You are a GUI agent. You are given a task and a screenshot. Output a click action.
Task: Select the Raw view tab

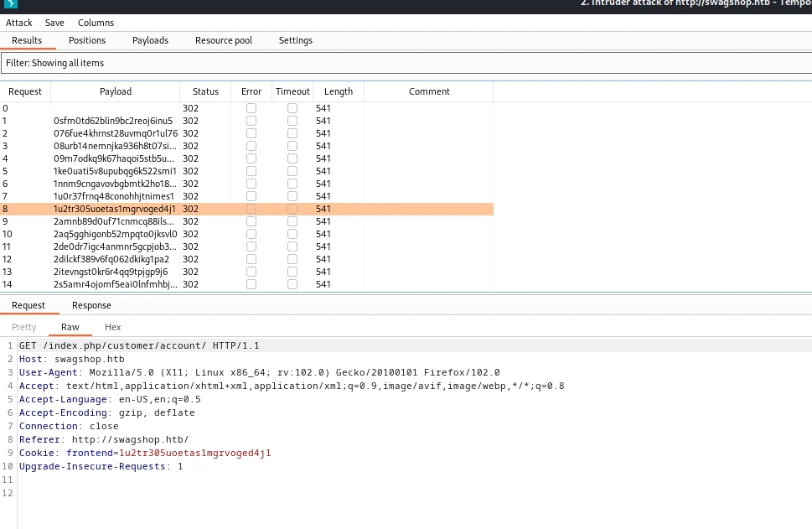point(70,328)
